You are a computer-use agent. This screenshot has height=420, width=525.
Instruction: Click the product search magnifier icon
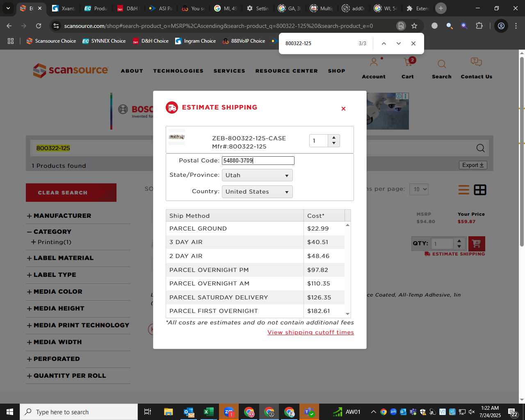tap(481, 148)
